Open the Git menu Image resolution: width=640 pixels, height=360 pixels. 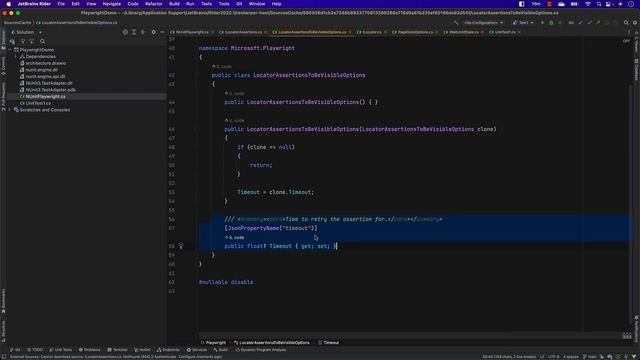pyautogui.click(x=239, y=4)
